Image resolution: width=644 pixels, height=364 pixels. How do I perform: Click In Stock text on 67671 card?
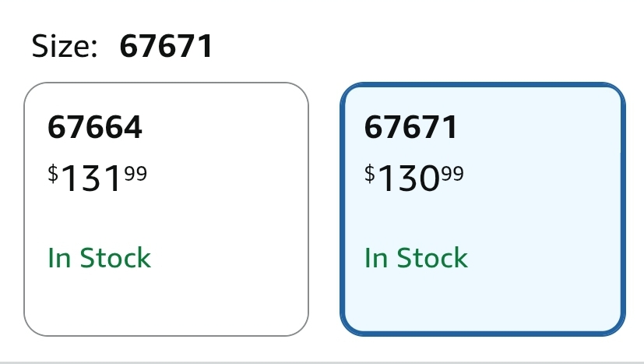click(x=416, y=258)
